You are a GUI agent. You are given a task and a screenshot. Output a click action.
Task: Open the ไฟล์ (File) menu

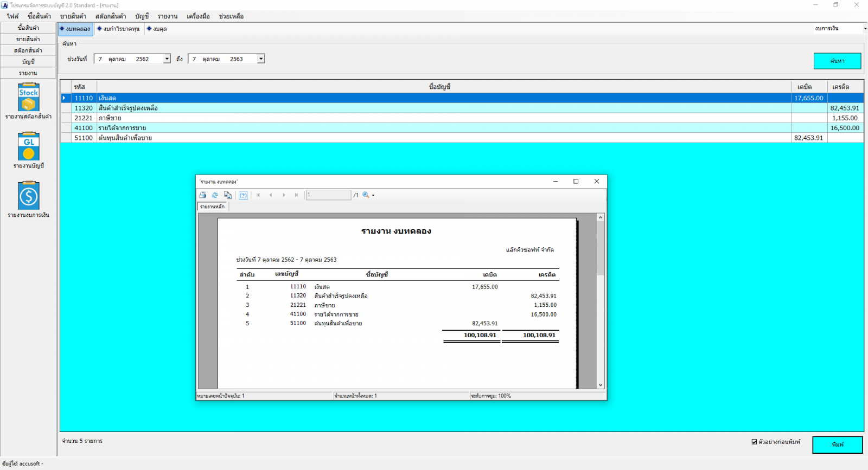coord(12,16)
